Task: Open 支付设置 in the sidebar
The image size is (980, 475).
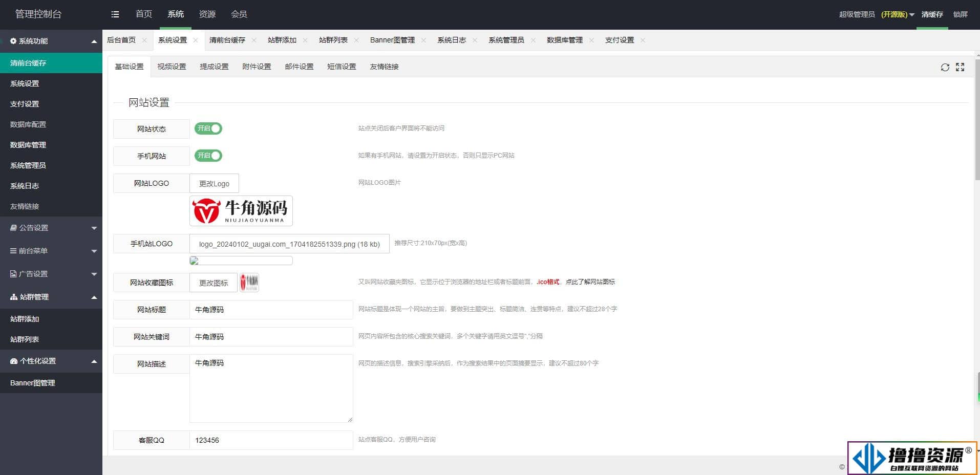Action: [x=51, y=104]
